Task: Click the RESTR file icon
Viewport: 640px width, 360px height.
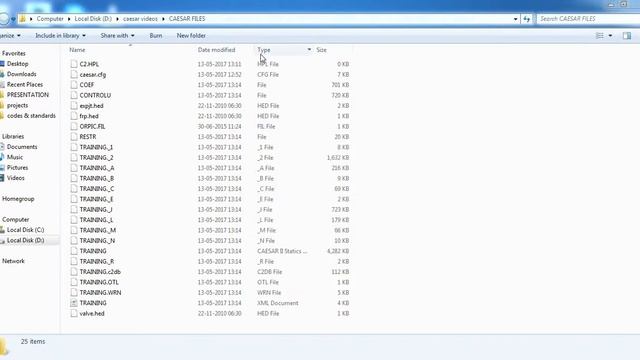Action: coord(74,137)
